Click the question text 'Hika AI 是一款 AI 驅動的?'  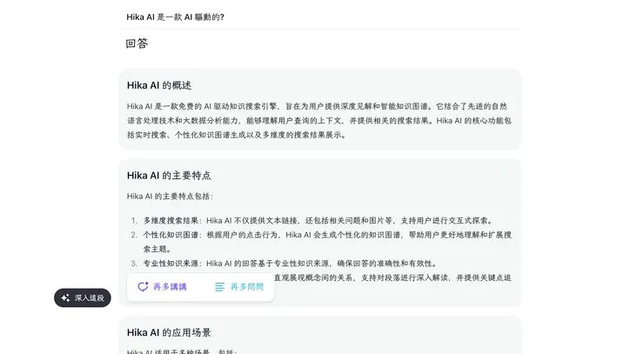pyautogui.click(x=176, y=17)
